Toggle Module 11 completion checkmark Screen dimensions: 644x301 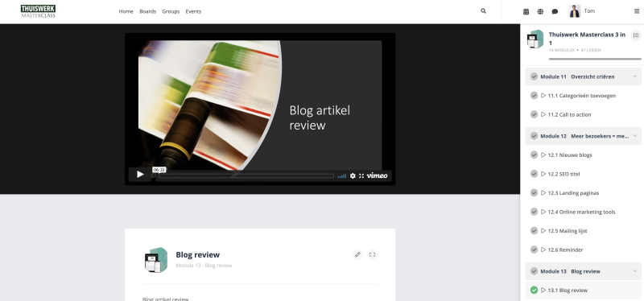click(x=534, y=76)
